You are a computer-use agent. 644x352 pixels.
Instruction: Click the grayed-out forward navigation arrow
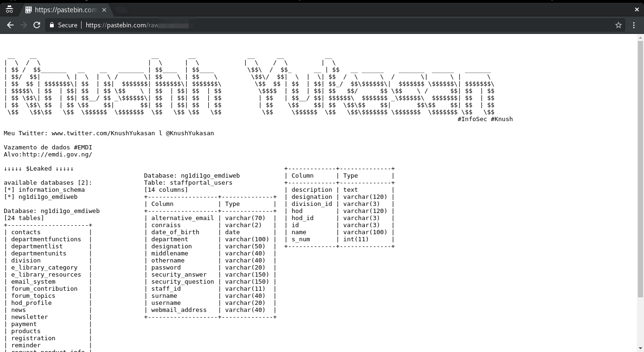24,25
